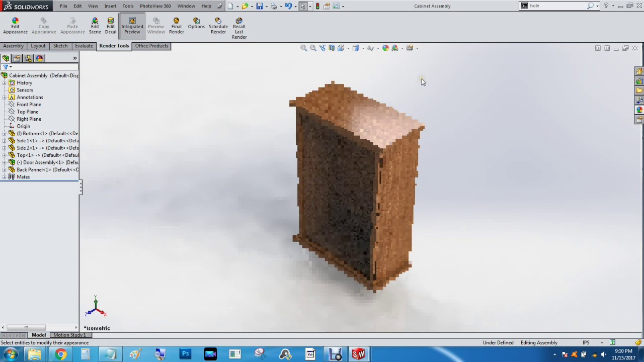
Task: Open dropdown arrow next to Save icon
Action: pos(266,6)
